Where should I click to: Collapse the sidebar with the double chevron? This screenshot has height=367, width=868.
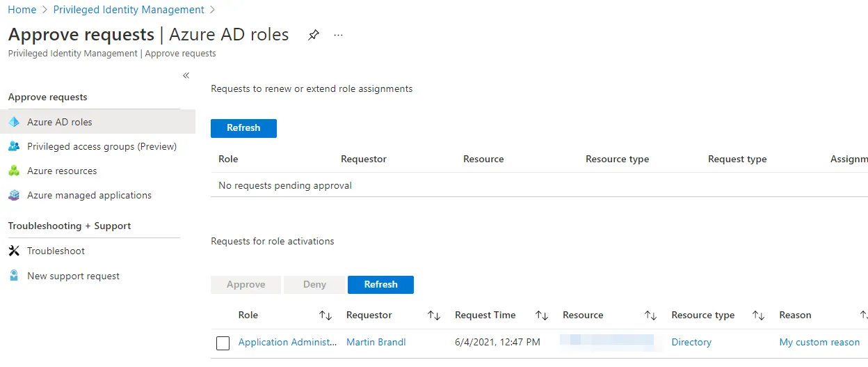tap(186, 75)
